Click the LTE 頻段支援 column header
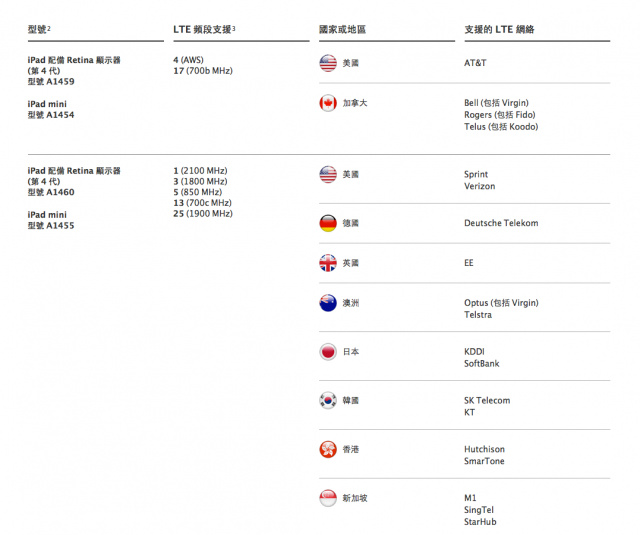This screenshot has height=535, width=640. pos(204,29)
